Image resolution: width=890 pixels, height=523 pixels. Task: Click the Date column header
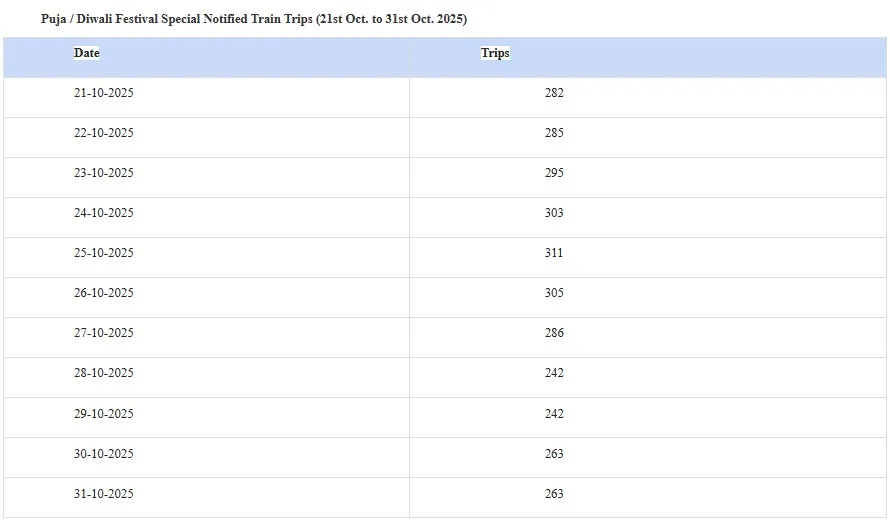(87, 53)
